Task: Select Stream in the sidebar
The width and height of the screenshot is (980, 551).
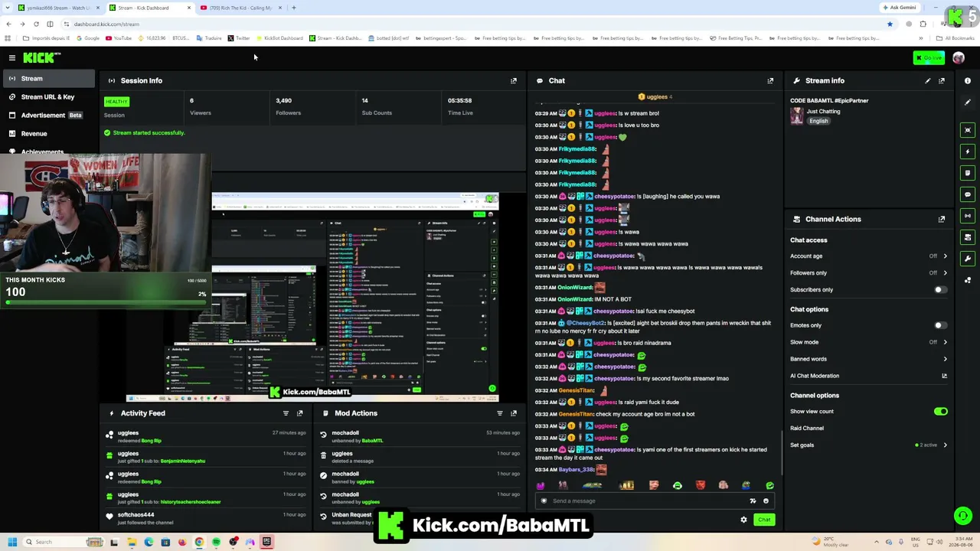Action: click(47, 79)
